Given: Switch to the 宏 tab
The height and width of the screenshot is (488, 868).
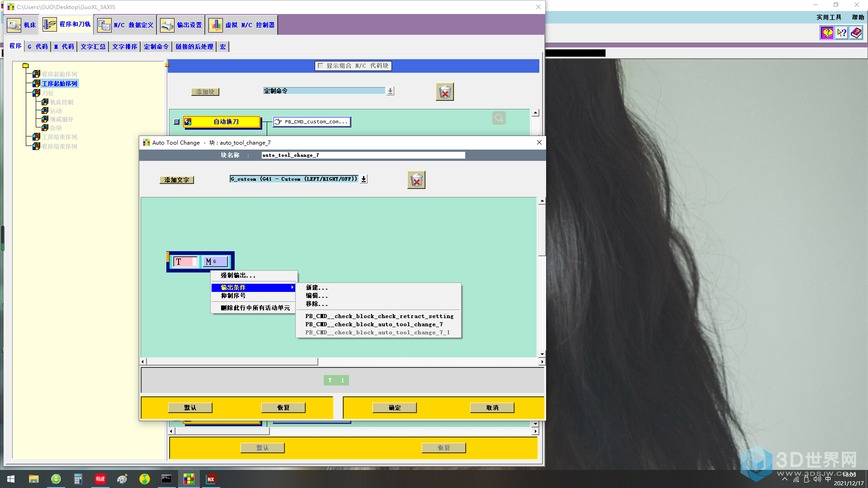Looking at the screenshot, I should click(x=223, y=47).
